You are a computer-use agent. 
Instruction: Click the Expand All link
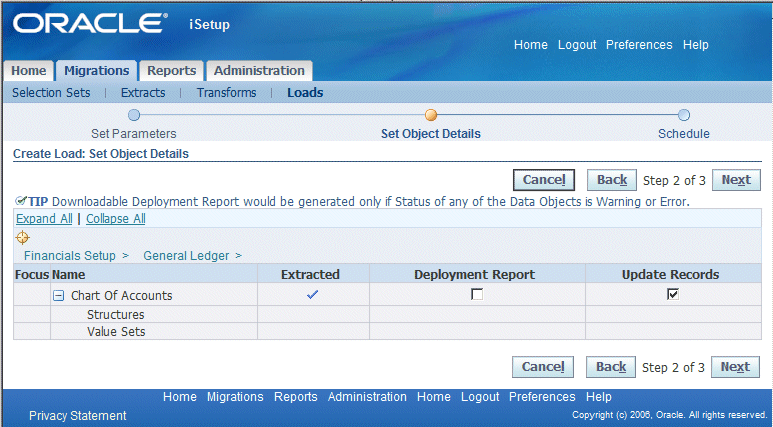[44, 219]
